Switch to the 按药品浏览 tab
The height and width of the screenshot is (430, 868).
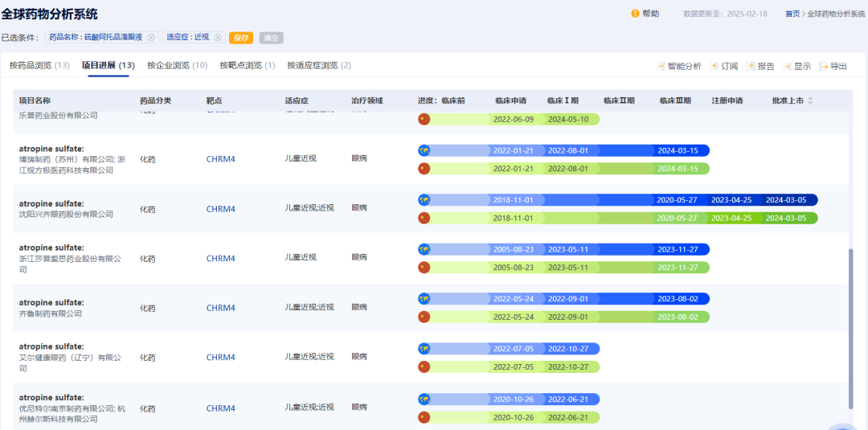click(x=39, y=65)
